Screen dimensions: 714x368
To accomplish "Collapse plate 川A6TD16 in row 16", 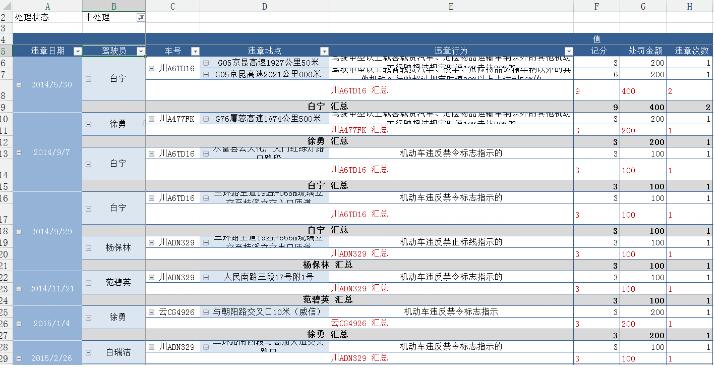I will [152, 198].
